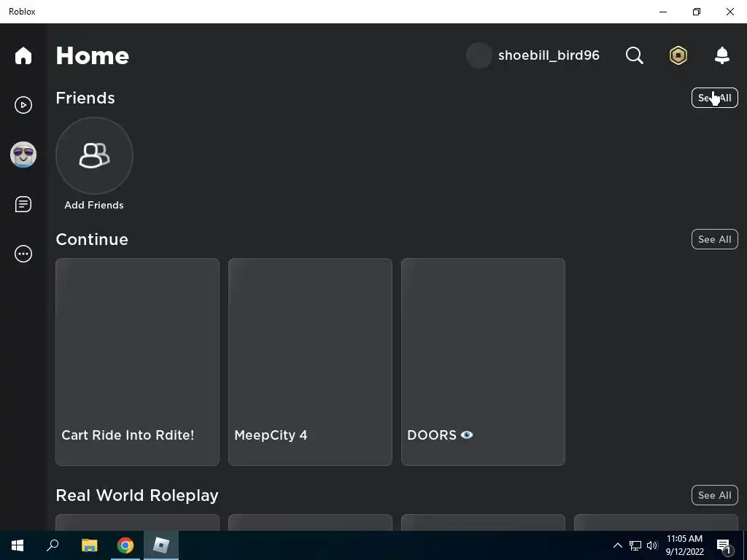See all Real World Roleplay games

pyautogui.click(x=715, y=495)
